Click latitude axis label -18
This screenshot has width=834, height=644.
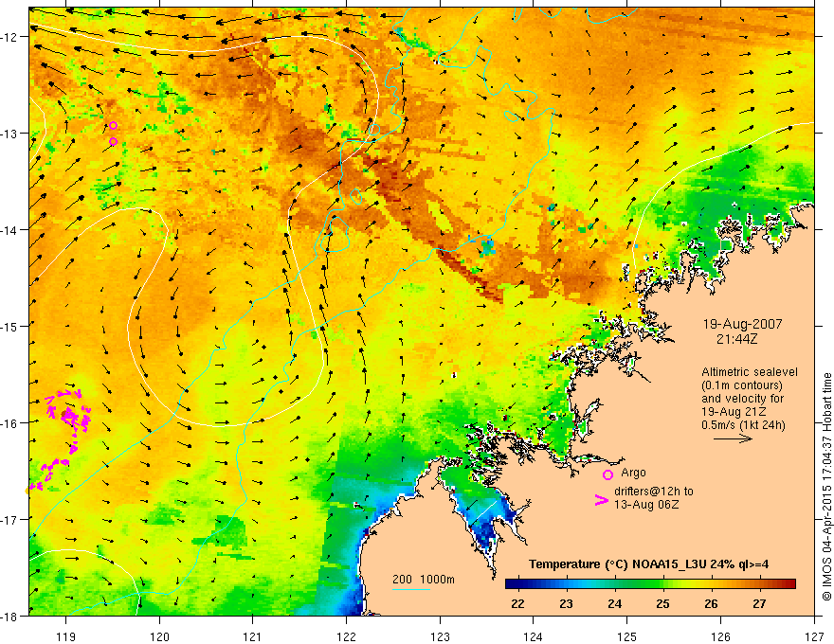click(10, 616)
